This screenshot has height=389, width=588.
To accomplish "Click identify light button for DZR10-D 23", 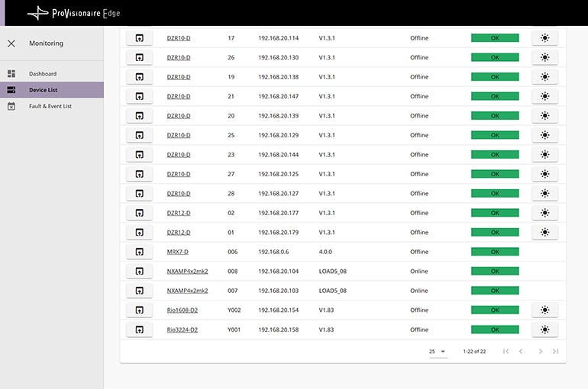I will click(544, 155).
